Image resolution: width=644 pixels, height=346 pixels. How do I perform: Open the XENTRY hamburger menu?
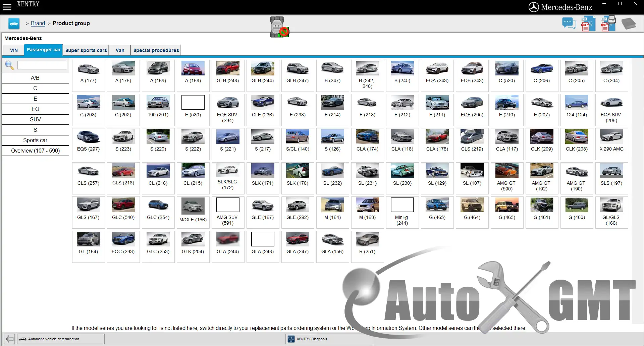7,7
